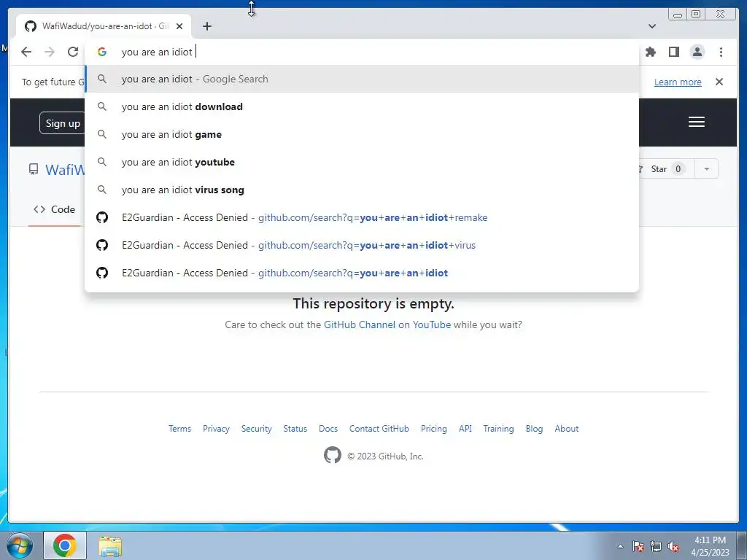Open the Windows Start menu orb
Screen dimensions: 747x560
click(19, 545)
